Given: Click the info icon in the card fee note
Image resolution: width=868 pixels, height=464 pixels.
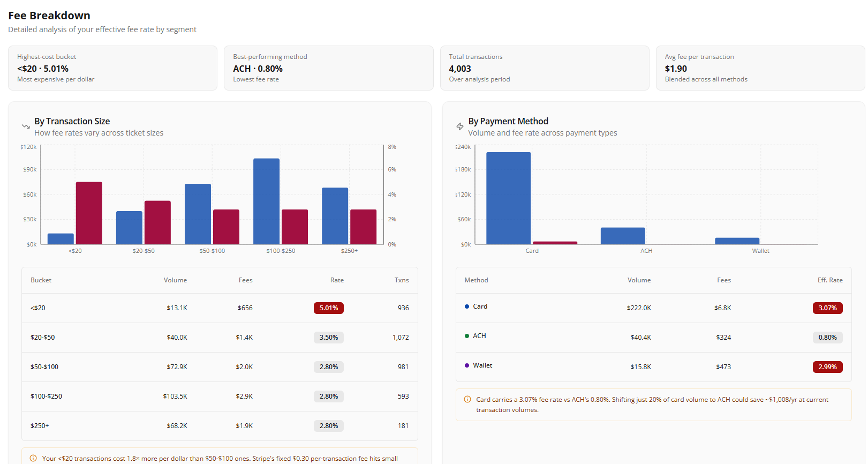Looking at the screenshot, I should point(467,400).
